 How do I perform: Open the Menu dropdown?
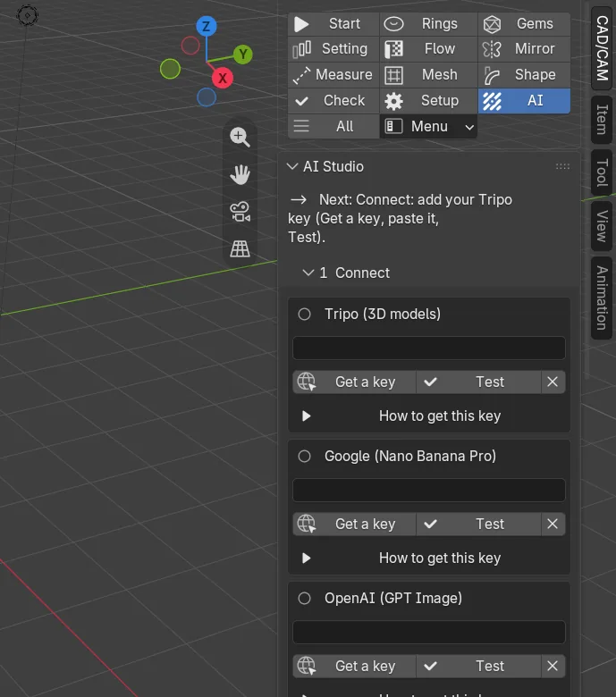(x=429, y=127)
